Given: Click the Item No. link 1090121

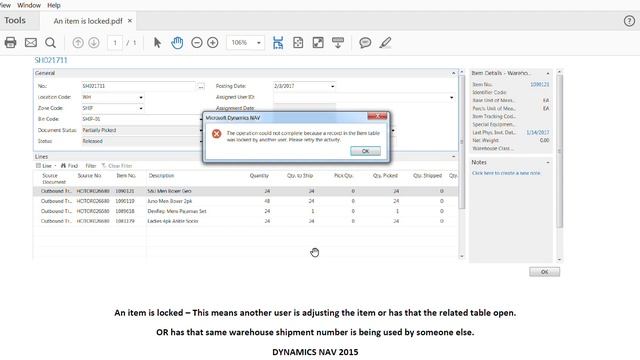Looking at the screenshot, I should (539, 84).
